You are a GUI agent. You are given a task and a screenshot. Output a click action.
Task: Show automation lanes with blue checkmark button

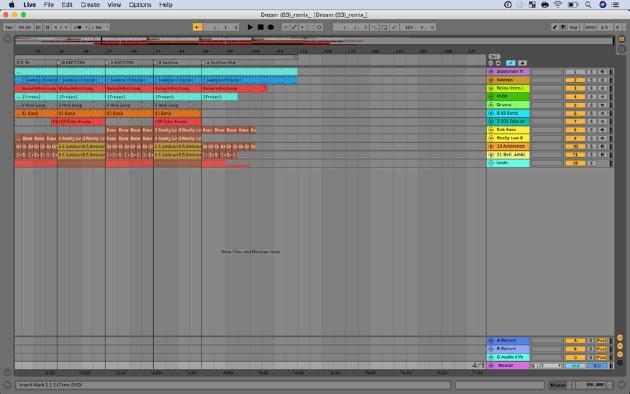510,63
